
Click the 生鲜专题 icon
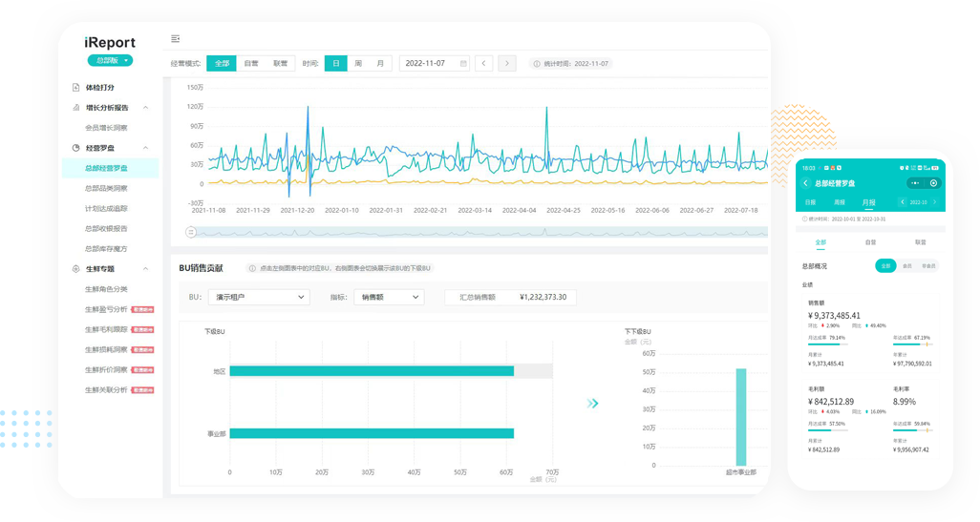coord(75,269)
